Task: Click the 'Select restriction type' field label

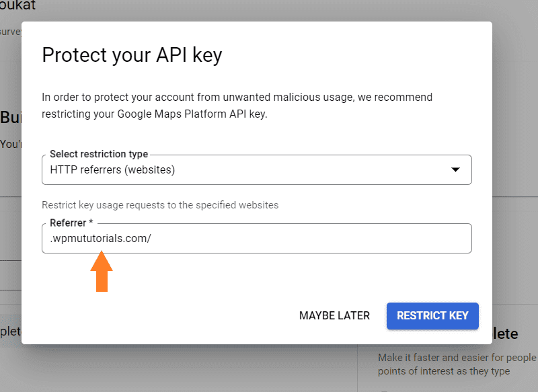Action: 99,154
